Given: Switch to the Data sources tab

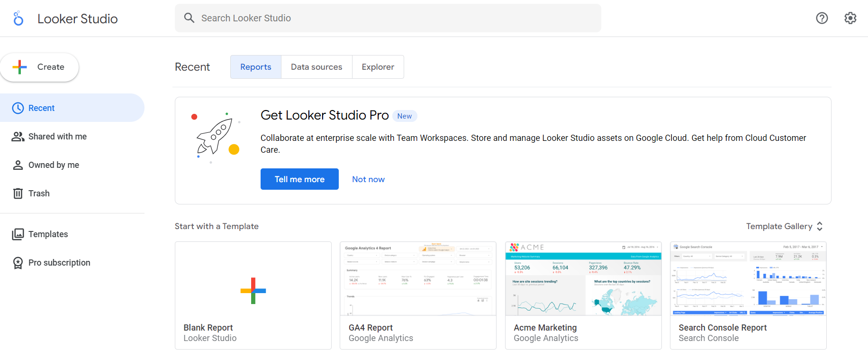Looking at the screenshot, I should tap(316, 67).
